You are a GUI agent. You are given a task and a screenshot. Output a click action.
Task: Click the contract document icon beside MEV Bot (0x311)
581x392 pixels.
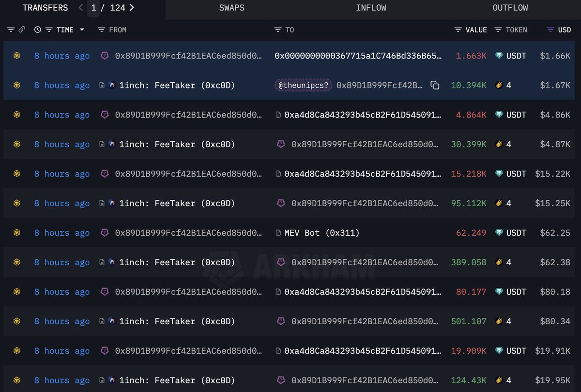[x=278, y=233]
